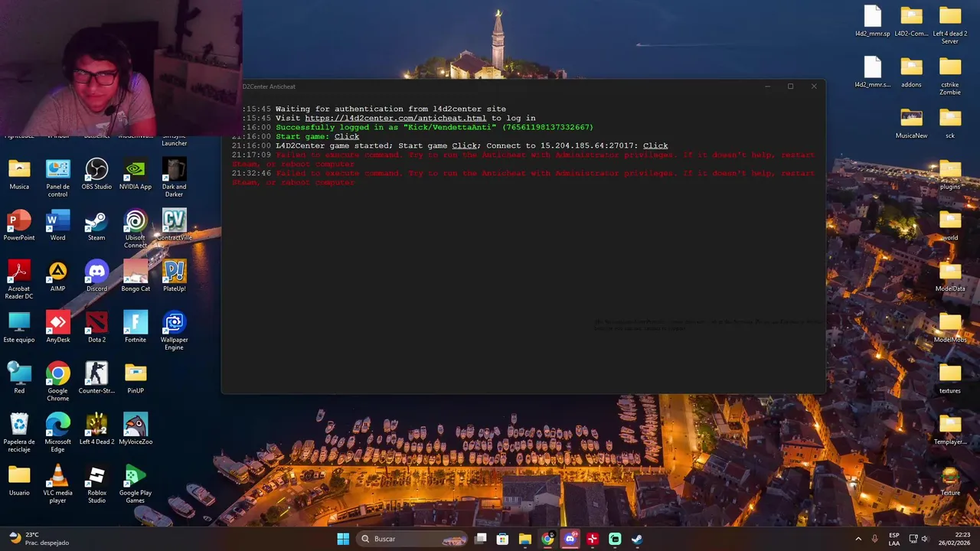Open Steam desktop shortcut
This screenshot has height=551, width=980.
(x=96, y=225)
